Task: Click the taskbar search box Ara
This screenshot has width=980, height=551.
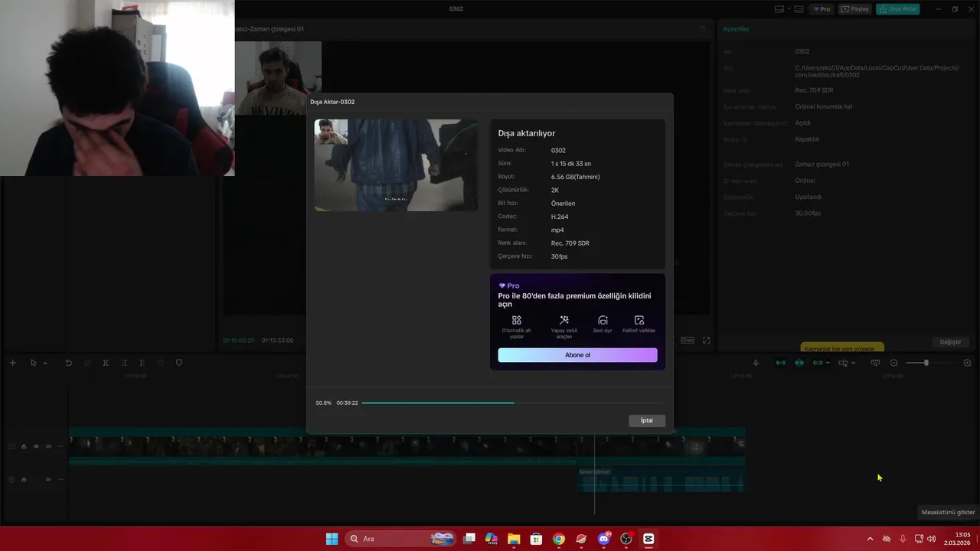Action: pos(400,539)
